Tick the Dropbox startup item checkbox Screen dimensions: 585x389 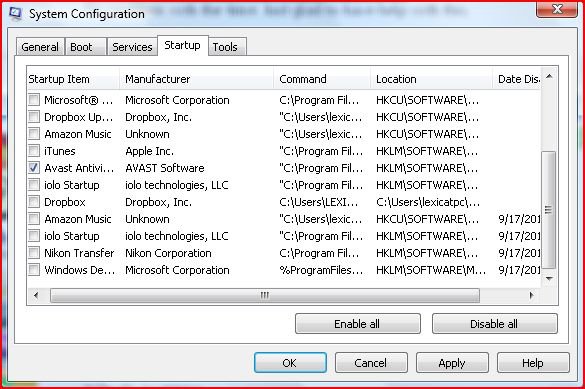click(34, 202)
